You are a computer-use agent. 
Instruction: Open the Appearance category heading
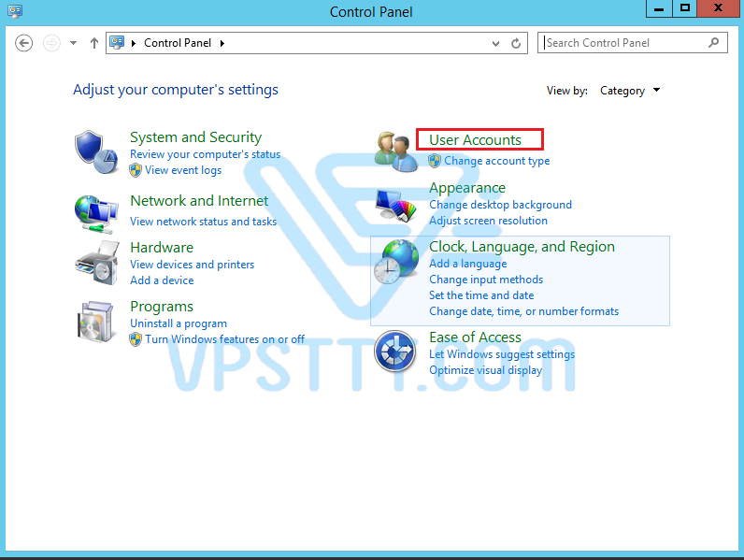point(467,188)
